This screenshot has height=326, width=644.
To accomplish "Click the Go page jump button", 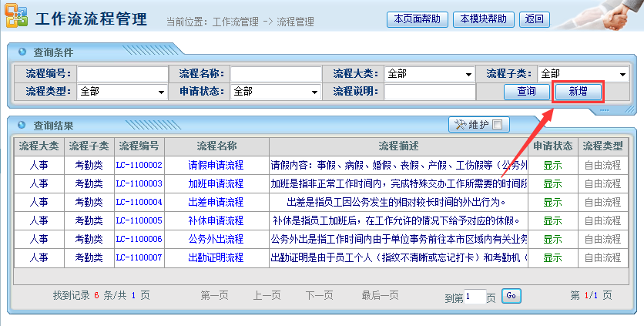I will tap(512, 295).
